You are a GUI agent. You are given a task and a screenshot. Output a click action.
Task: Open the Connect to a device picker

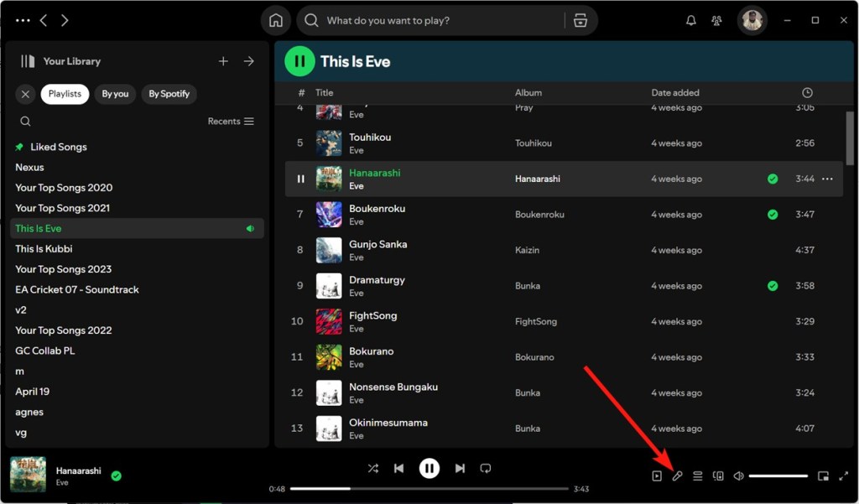coord(718,475)
